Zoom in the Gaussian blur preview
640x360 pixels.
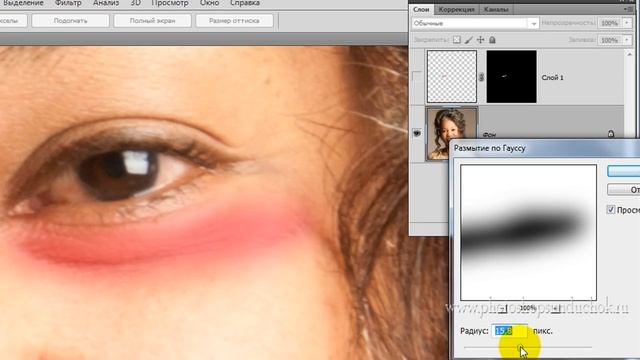click(555, 309)
